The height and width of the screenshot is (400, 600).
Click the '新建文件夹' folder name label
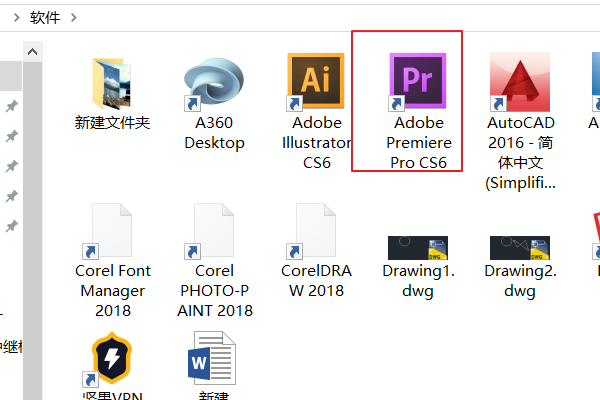(x=112, y=123)
